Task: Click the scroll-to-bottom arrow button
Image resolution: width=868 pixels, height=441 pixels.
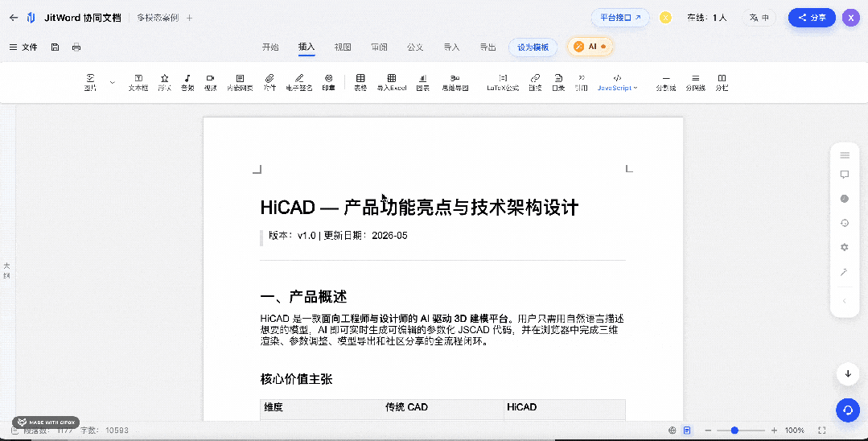Action: 848,374
